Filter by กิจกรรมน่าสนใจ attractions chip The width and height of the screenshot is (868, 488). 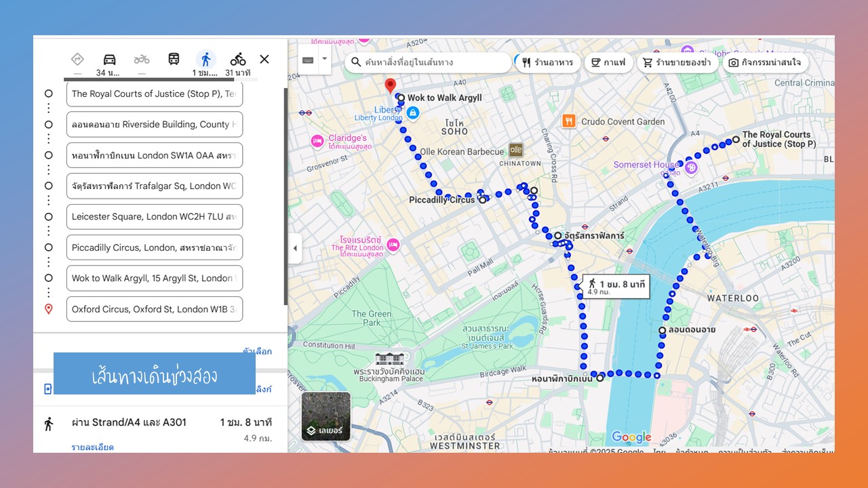(765, 62)
